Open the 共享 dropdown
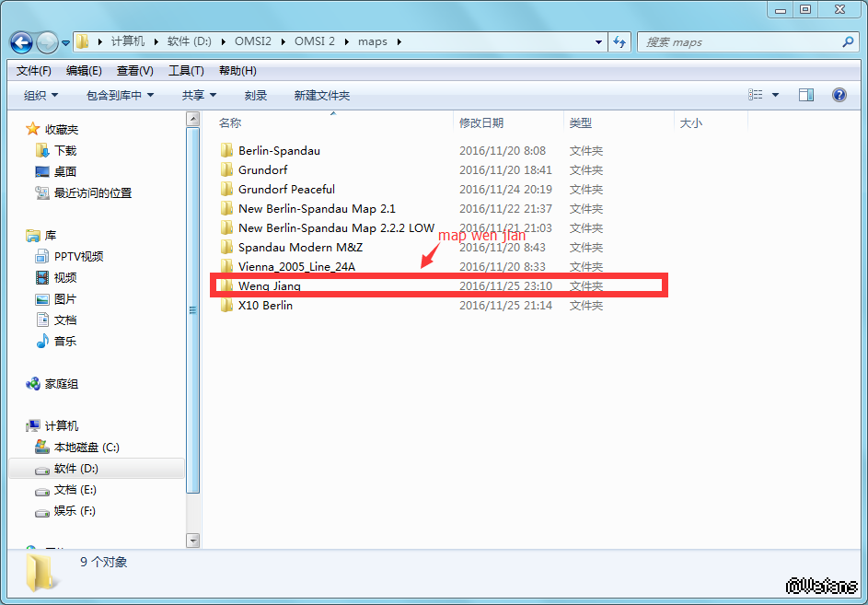Image resolution: width=868 pixels, height=605 pixels. click(200, 95)
